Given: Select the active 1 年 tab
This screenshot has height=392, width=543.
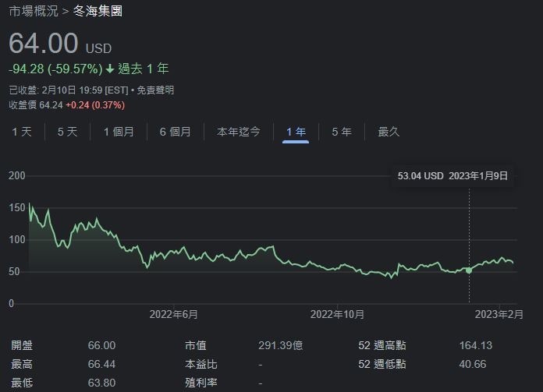Looking at the screenshot, I should pyautogui.click(x=296, y=132).
